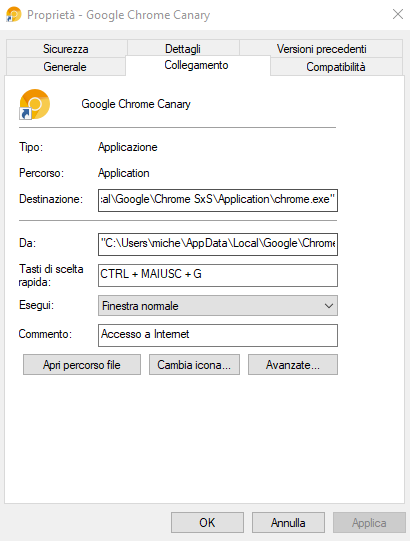Open the Avanzate options button
This screenshot has height=541, width=410.
(x=293, y=365)
